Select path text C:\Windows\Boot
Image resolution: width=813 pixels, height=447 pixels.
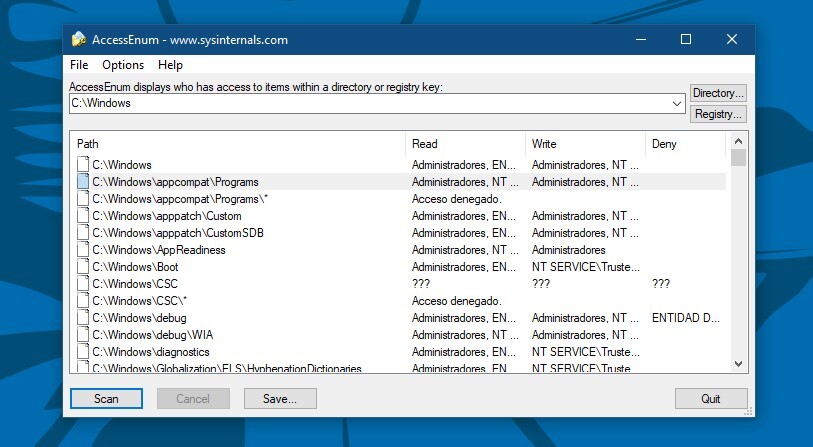click(x=135, y=267)
